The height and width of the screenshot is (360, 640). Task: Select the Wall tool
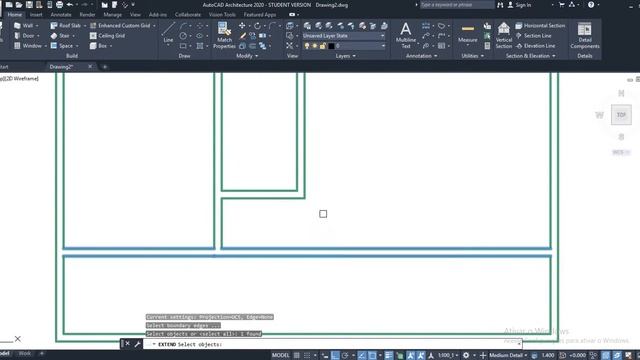coord(24,25)
